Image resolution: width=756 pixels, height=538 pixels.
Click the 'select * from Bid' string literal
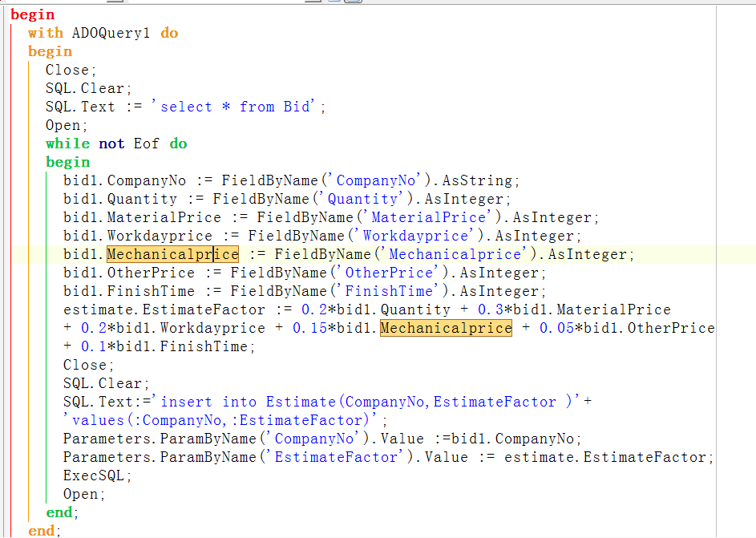pyautogui.click(x=233, y=106)
